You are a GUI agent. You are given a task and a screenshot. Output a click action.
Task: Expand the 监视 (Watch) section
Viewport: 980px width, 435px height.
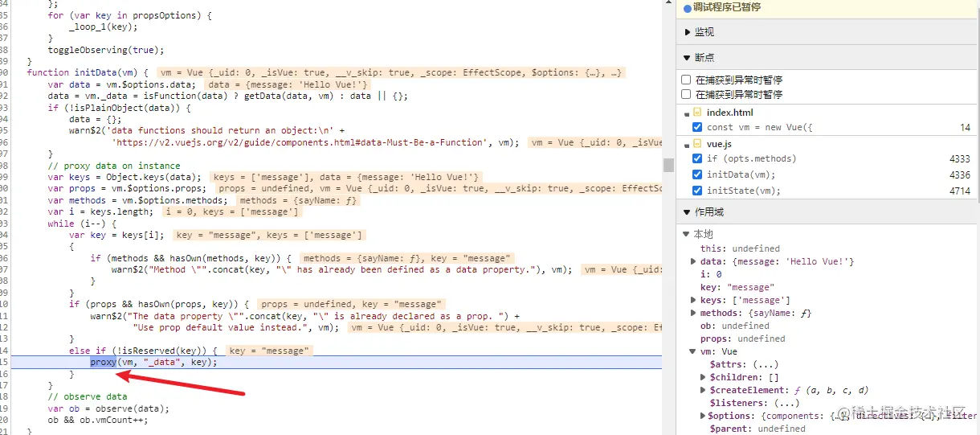coord(687,32)
